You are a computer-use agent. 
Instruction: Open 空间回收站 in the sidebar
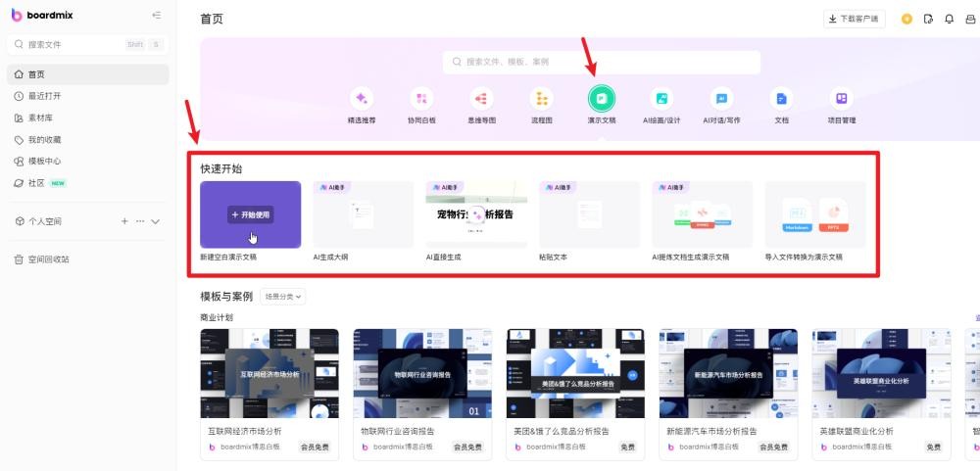49,259
